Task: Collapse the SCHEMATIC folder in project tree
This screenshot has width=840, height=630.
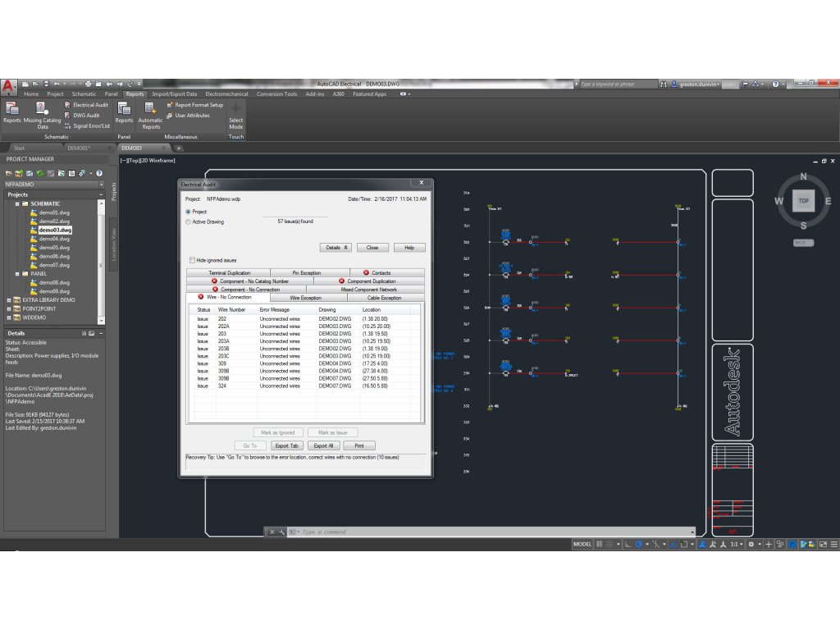Action: pos(17,204)
